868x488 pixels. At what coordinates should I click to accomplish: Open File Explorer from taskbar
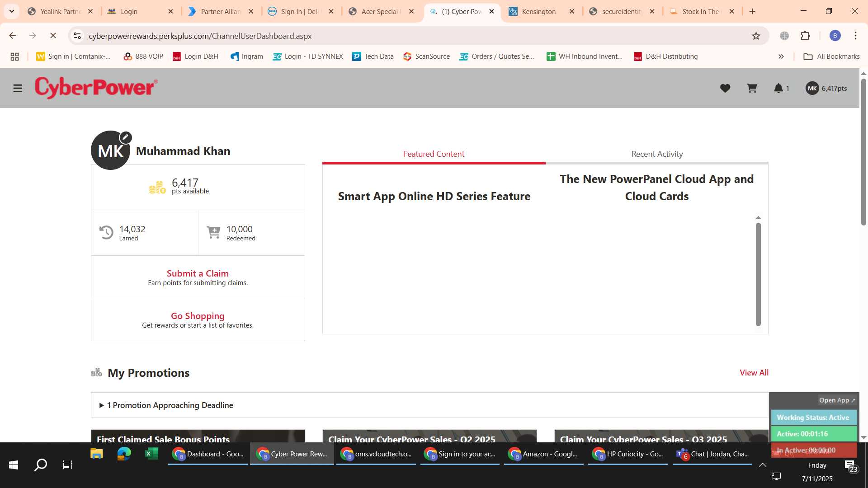(96, 454)
